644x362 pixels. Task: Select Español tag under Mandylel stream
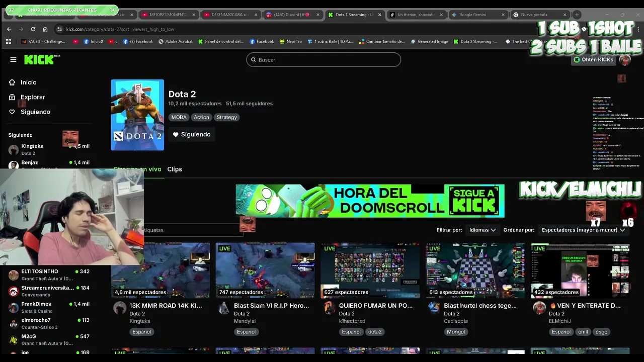(246, 332)
